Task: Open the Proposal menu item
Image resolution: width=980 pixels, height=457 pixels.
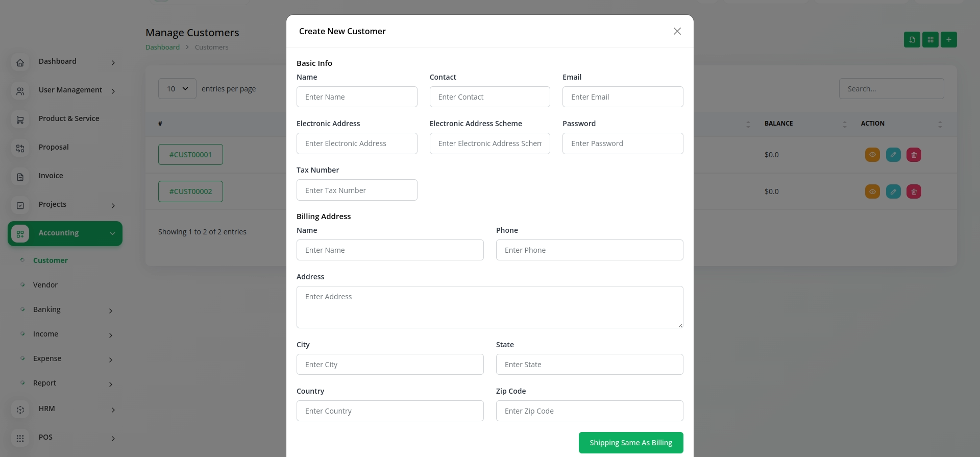Action: pyautogui.click(x=54, y=147)
